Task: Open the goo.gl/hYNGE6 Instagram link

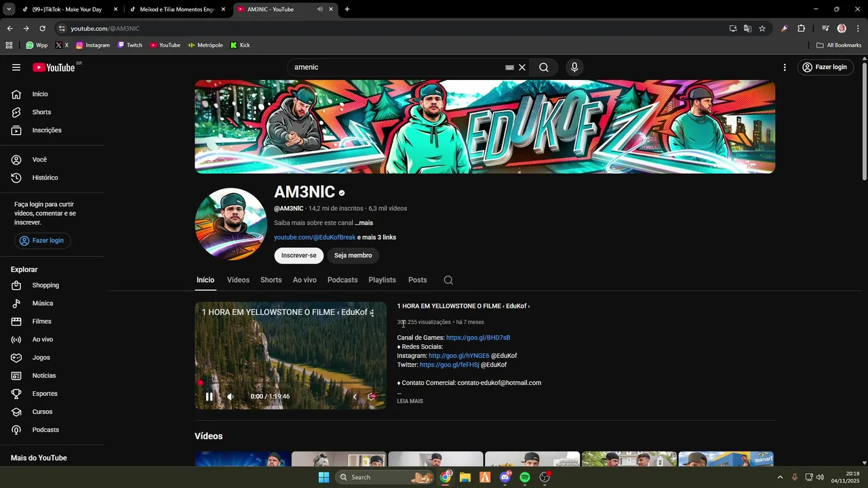Action: [x=458, y=356]
